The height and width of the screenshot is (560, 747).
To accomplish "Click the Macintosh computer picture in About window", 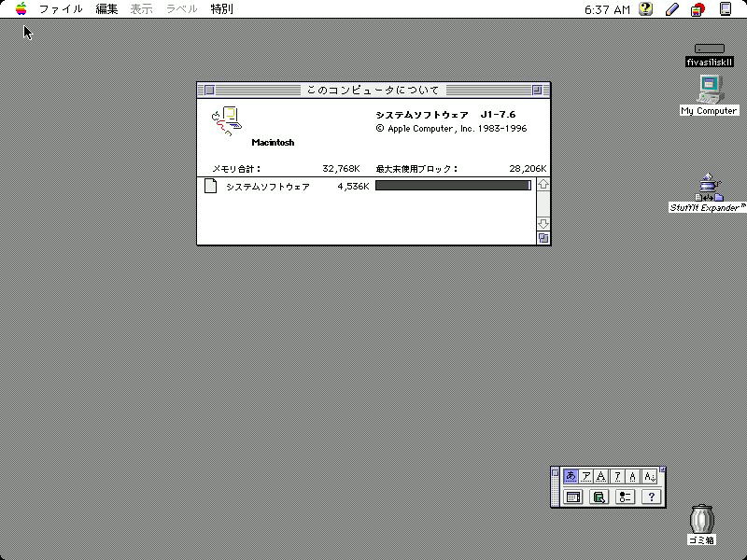I will tap(227, 121).
